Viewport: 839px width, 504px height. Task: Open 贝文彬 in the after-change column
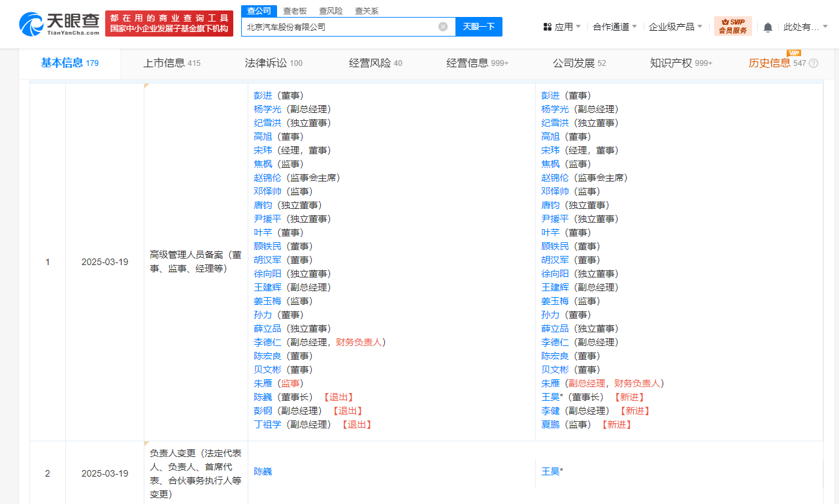pos(555,370)
